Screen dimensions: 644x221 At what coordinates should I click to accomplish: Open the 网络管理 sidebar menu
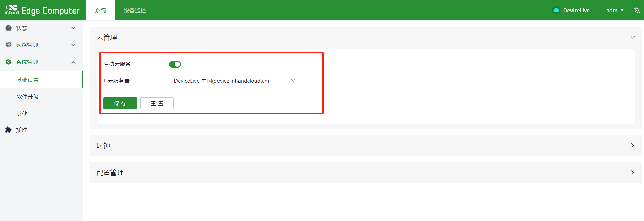pyautogui.click(x=41, y=45)
